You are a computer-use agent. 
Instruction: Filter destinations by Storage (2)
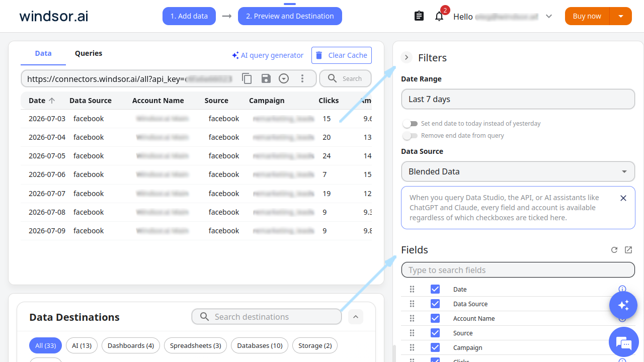pos(315,345)
